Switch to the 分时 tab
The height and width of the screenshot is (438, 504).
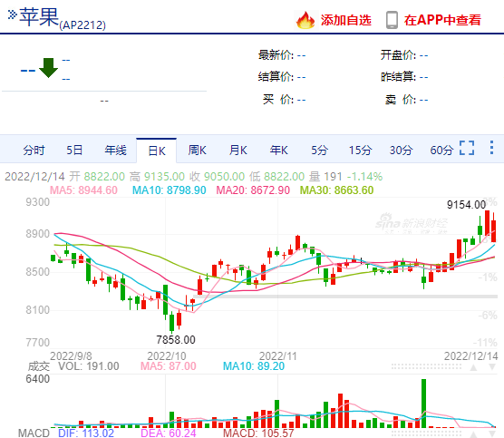(x=34, y=151)
